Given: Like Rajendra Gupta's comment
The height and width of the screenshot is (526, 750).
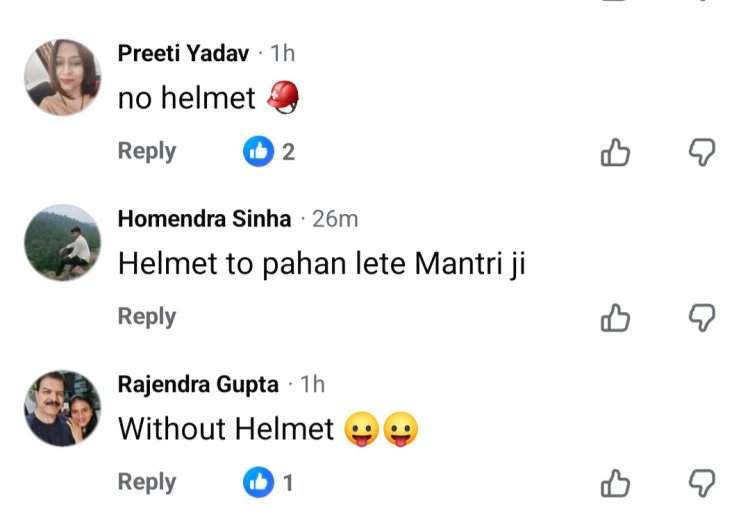Looking at the screenshot, I should coord(615,483).
